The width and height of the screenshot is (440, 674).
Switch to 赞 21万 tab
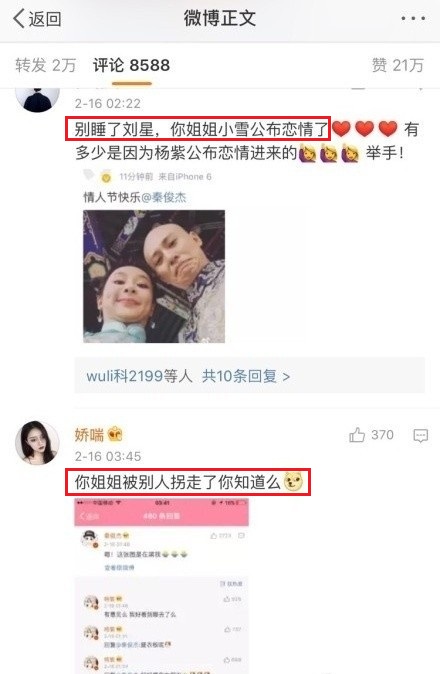[x=397, y=65]
